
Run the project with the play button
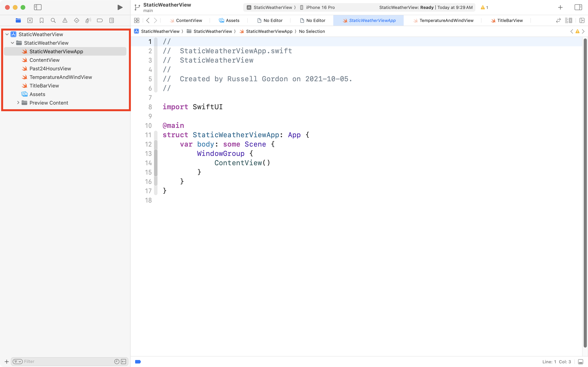point(120,8)
